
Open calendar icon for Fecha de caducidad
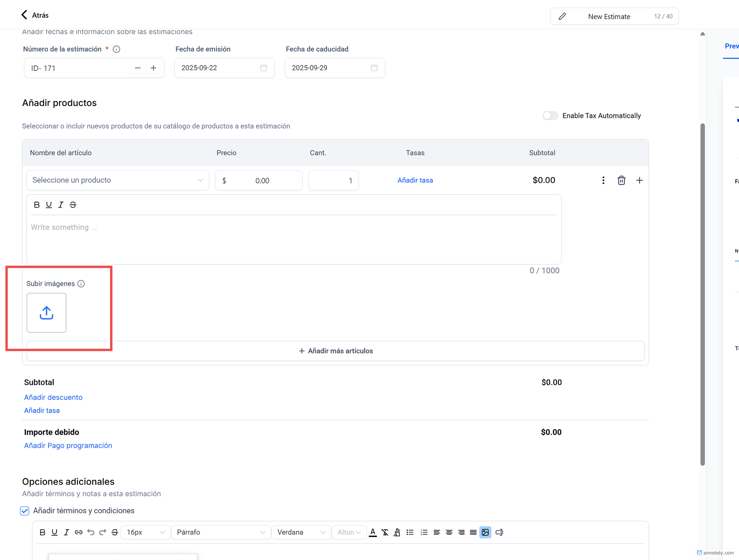click(374, 68)
